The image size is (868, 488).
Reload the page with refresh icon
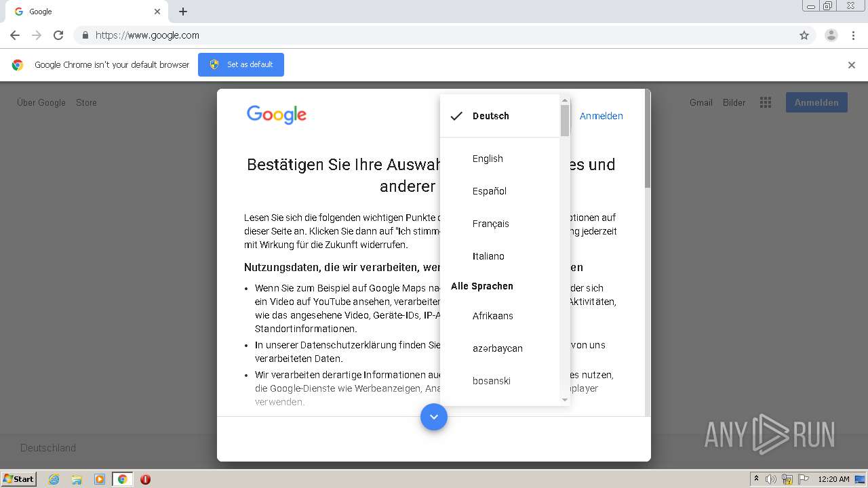point(58,35)
